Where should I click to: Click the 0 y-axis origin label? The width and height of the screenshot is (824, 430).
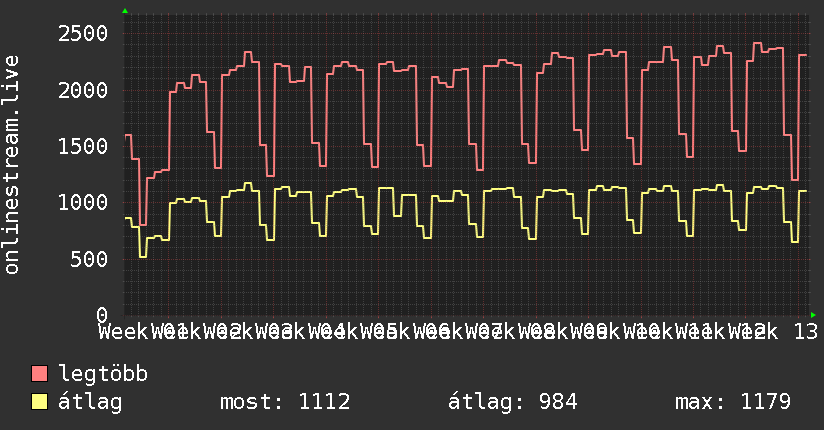point(102,315)
